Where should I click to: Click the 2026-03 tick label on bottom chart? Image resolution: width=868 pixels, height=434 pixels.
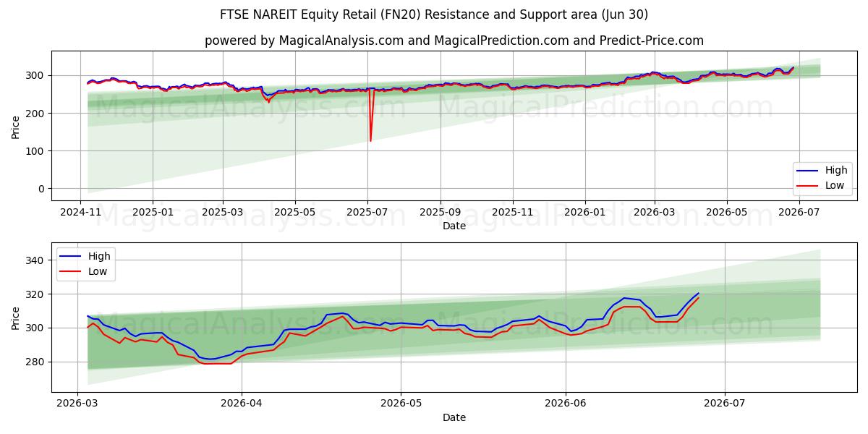78,404
